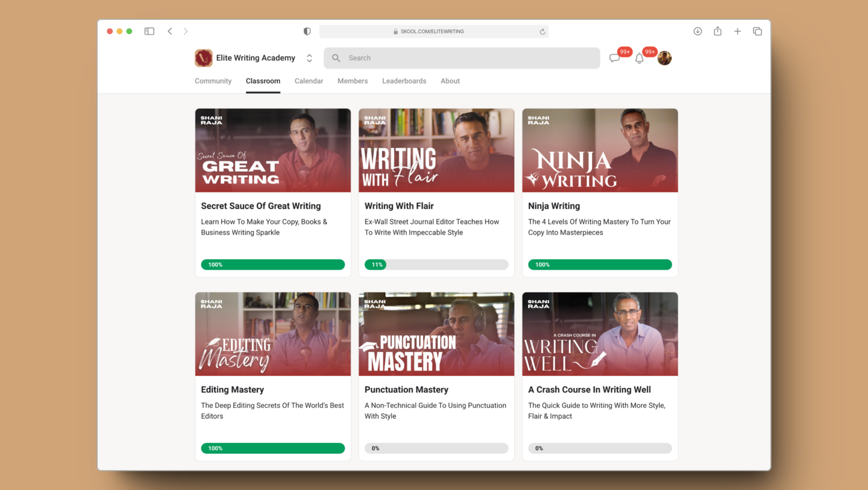Reload the page
This screenshot has height=490, width=868.
coord(541,31)
